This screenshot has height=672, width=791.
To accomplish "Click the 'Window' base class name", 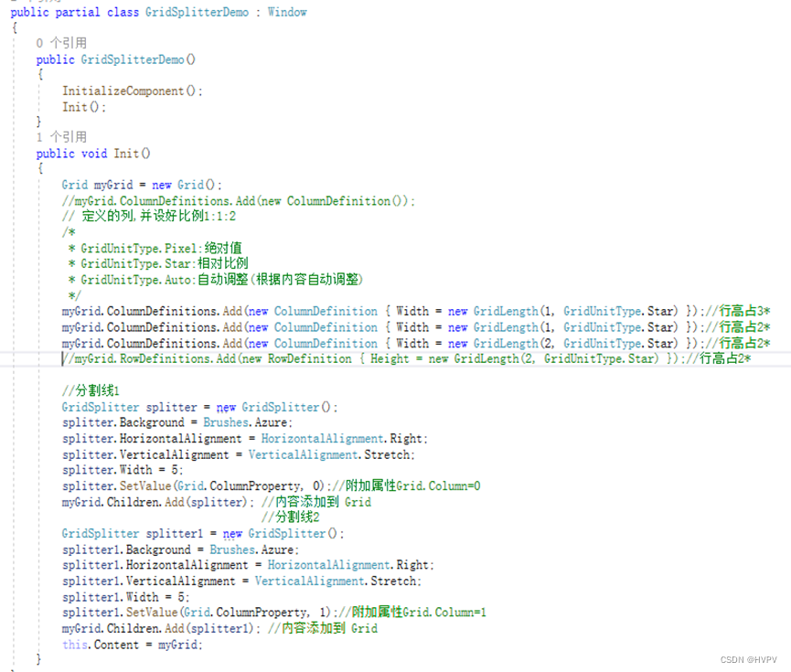I will (x=287, y=12).
